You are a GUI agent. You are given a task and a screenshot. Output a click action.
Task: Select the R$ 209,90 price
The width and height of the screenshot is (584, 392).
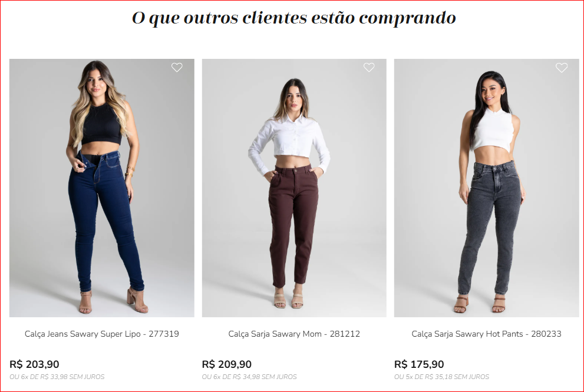tap(227, 364)
